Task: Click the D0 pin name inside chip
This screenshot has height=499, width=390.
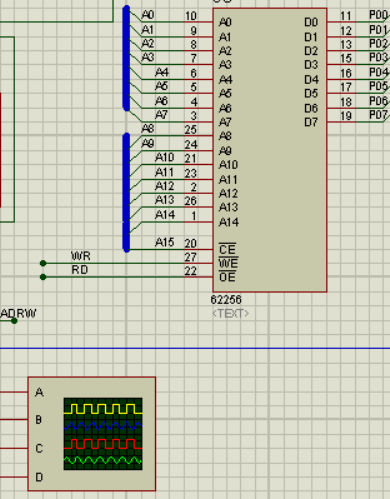Action: tap(311, 22)
